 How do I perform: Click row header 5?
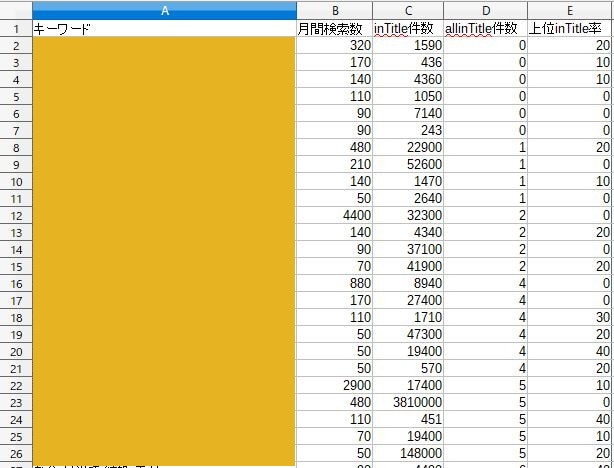[16, 96]
